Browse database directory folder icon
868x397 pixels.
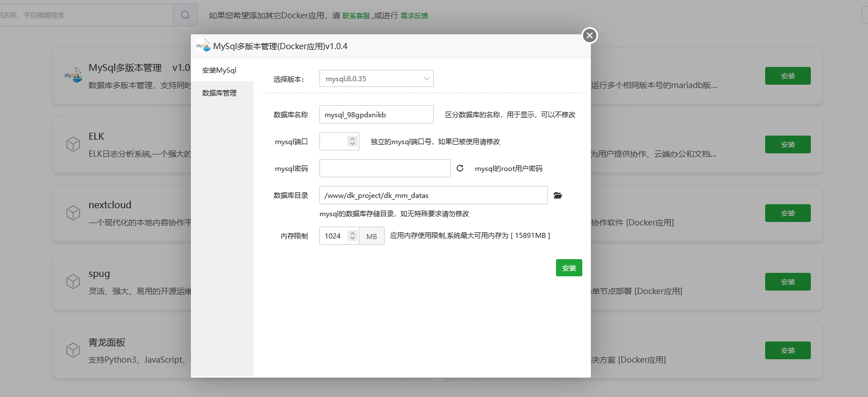coord(558,195)
